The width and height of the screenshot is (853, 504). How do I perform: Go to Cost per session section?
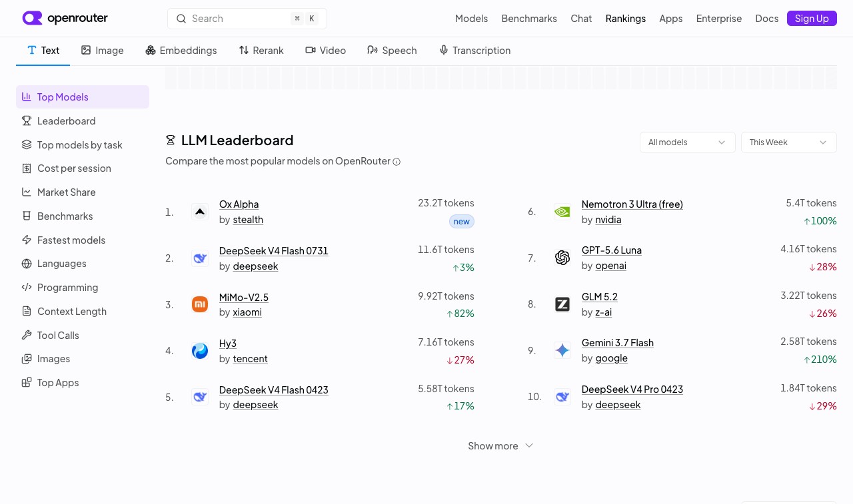tap(83, 168)
